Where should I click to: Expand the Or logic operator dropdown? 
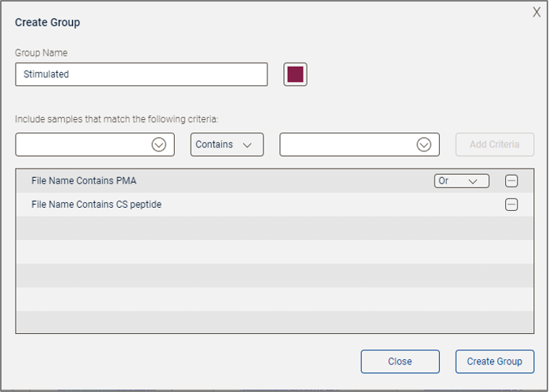point(461,181)
